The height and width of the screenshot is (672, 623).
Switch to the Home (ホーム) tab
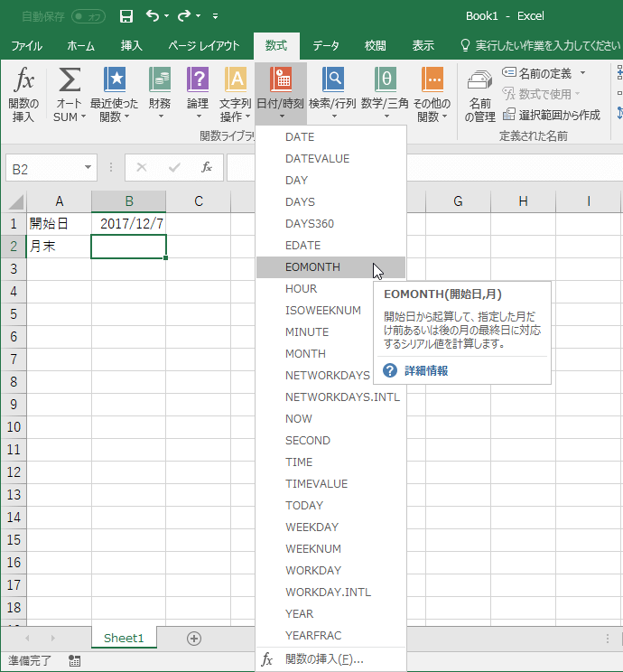tap(80, 45)
